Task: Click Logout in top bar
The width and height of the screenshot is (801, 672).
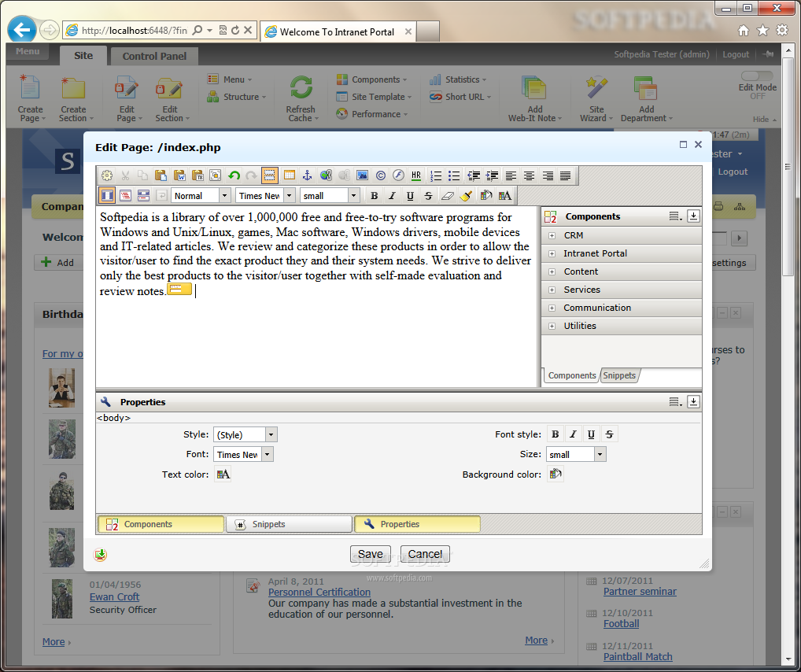Action: coord(736,54)
